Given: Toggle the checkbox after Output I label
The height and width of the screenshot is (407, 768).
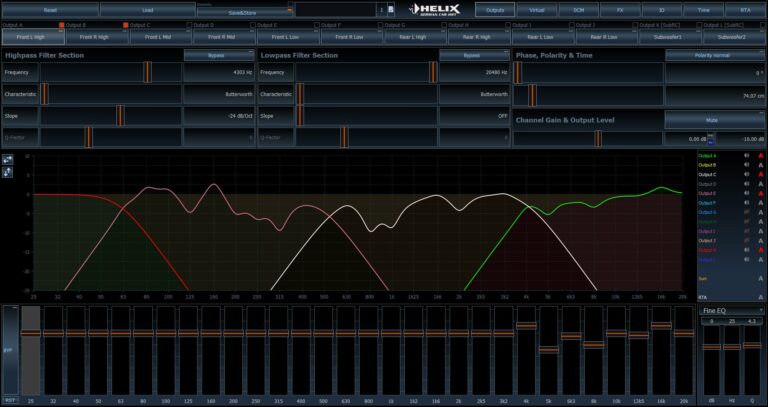Looking at the screenshot, I should tap(571, 25).
